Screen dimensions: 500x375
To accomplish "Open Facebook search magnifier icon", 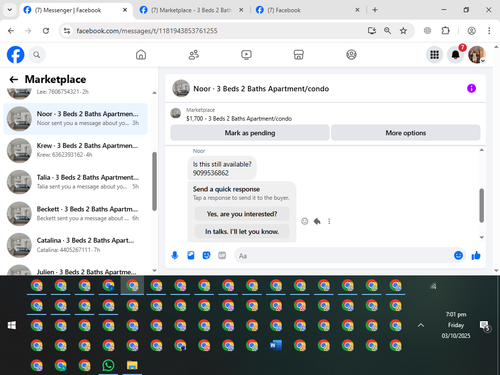I will coord(37,55).
